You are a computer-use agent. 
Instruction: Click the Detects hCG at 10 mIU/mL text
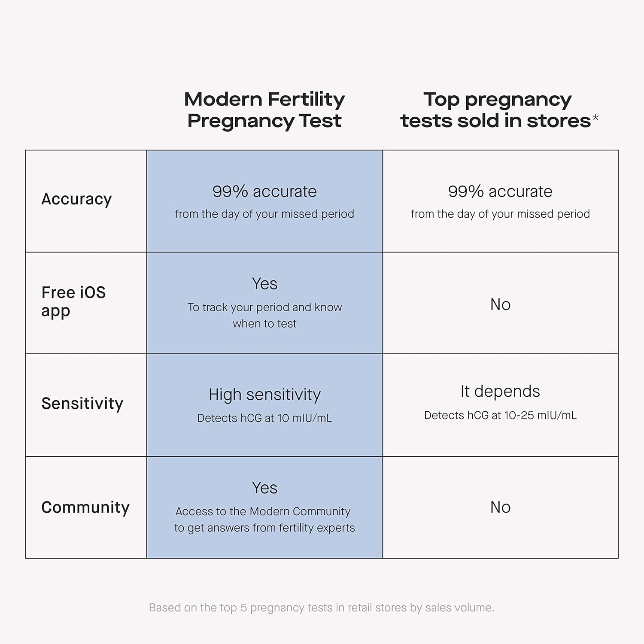tap(264, 418)
